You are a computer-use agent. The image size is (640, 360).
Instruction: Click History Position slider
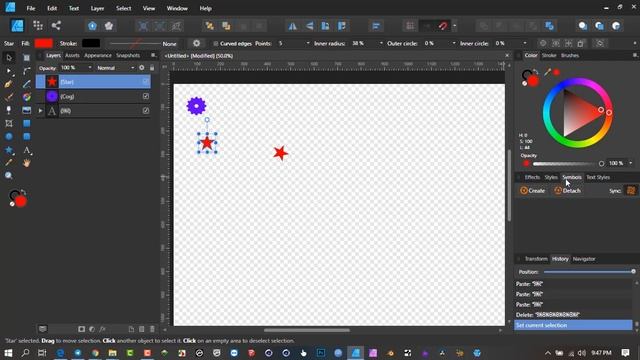[x=589, y=272]
